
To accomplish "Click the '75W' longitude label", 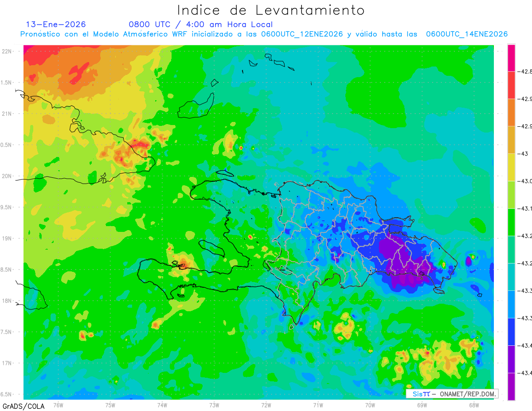I will 110,405.
